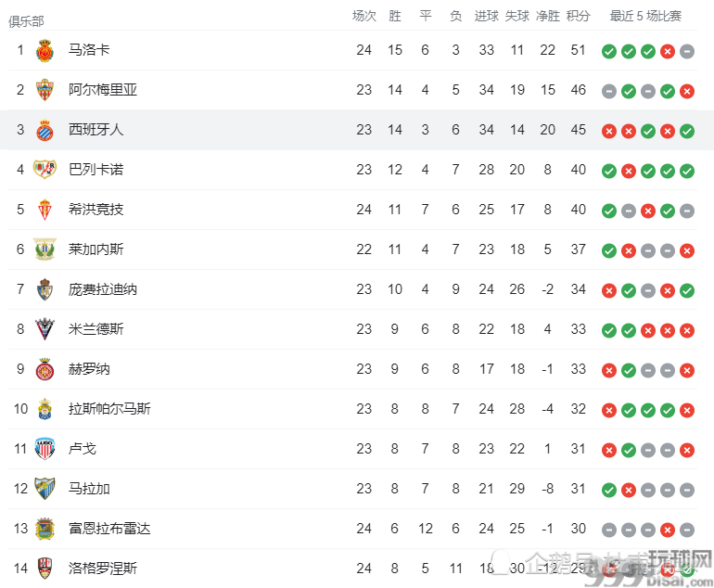The width and height of the screenshot is (714, 588).
Task: Click the 最近 5 场比赛 column header
Action: click(x=645, y=17)
